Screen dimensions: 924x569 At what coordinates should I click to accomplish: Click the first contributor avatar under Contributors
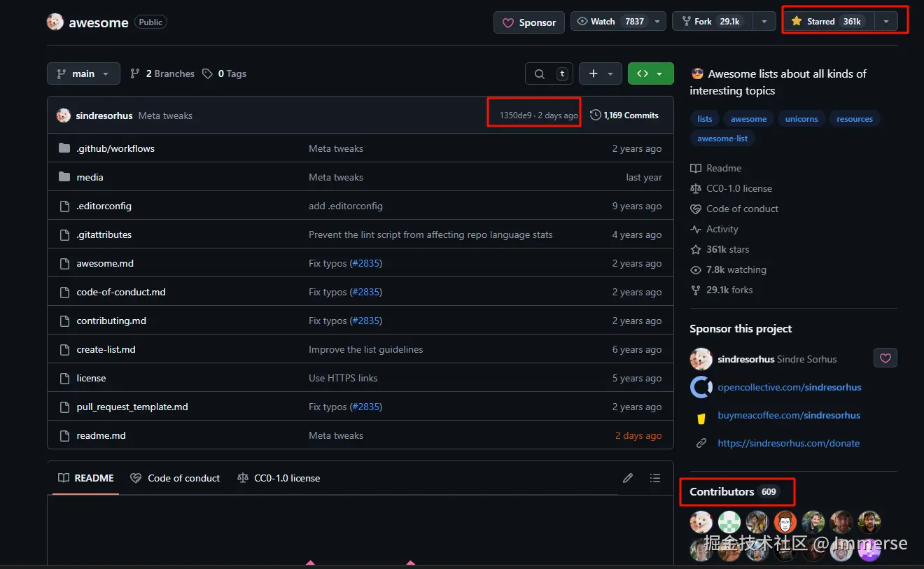point(701,522)
